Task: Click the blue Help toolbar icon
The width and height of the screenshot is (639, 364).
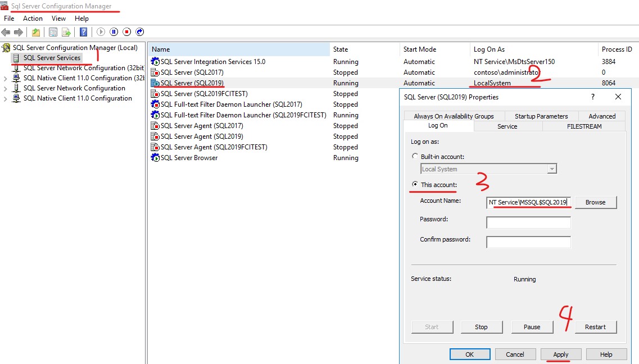Action: coord(84,32)
